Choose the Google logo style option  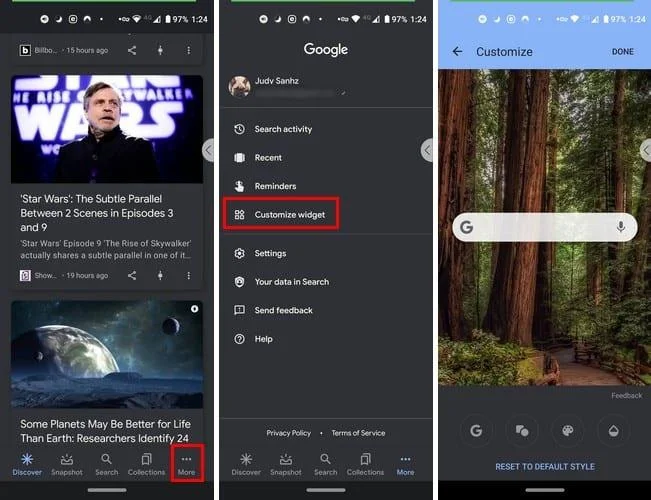pos(476,431)
